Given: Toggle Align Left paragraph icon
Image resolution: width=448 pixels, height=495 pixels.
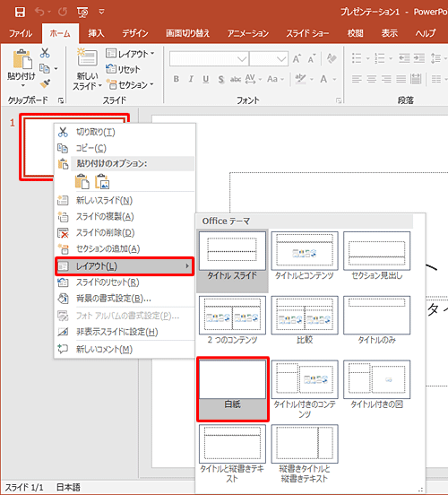Looking at the screenshot, I should 357,79.
